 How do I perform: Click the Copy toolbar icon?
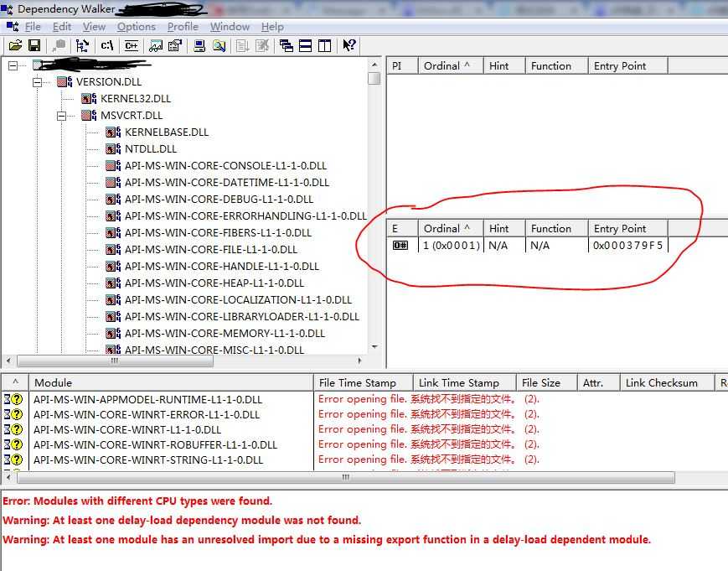59,45
